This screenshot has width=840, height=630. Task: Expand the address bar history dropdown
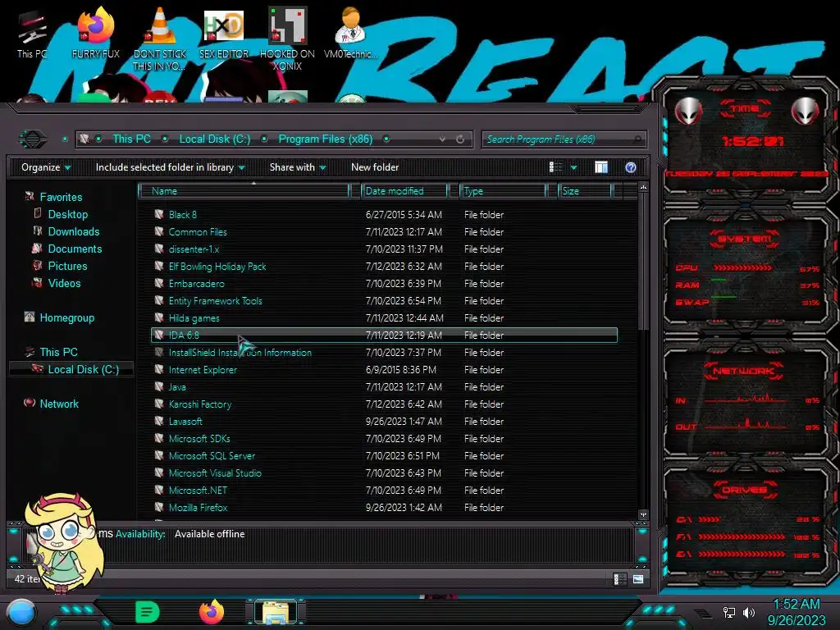(442, 139)
